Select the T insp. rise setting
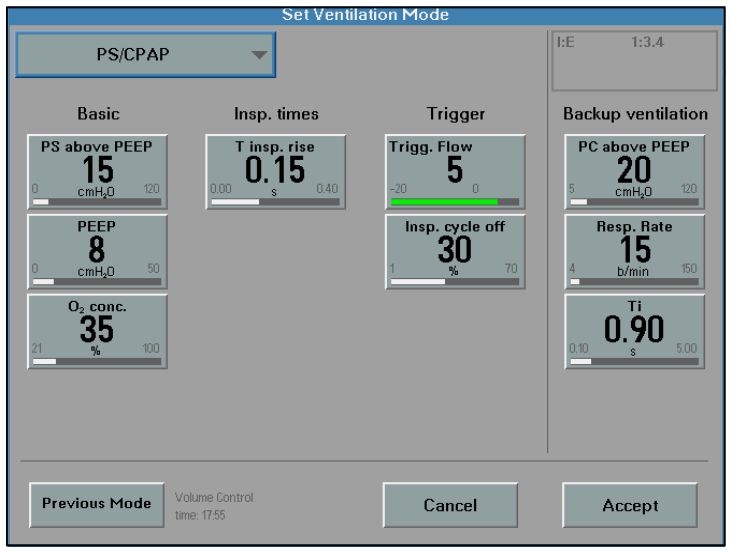Screen dimensions: 730x551 click(x=275, y=171)
